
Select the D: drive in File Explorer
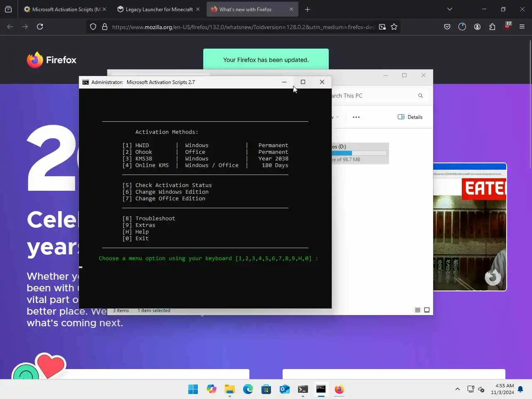coord(360,153)
